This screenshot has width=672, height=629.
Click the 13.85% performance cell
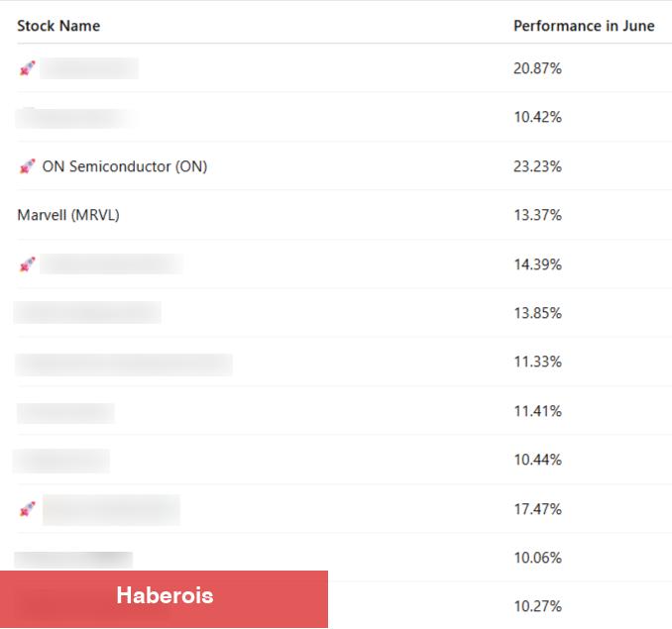click(x=537, y=313)
